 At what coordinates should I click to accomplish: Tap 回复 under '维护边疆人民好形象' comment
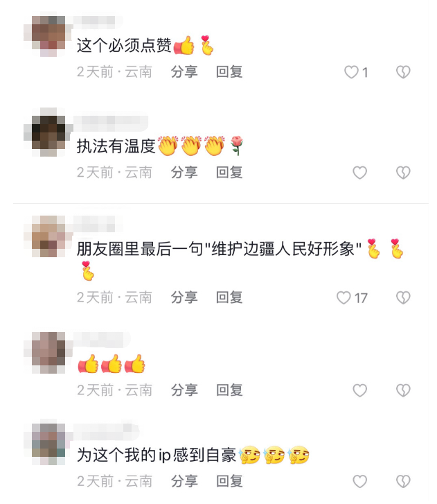(229, 297)
